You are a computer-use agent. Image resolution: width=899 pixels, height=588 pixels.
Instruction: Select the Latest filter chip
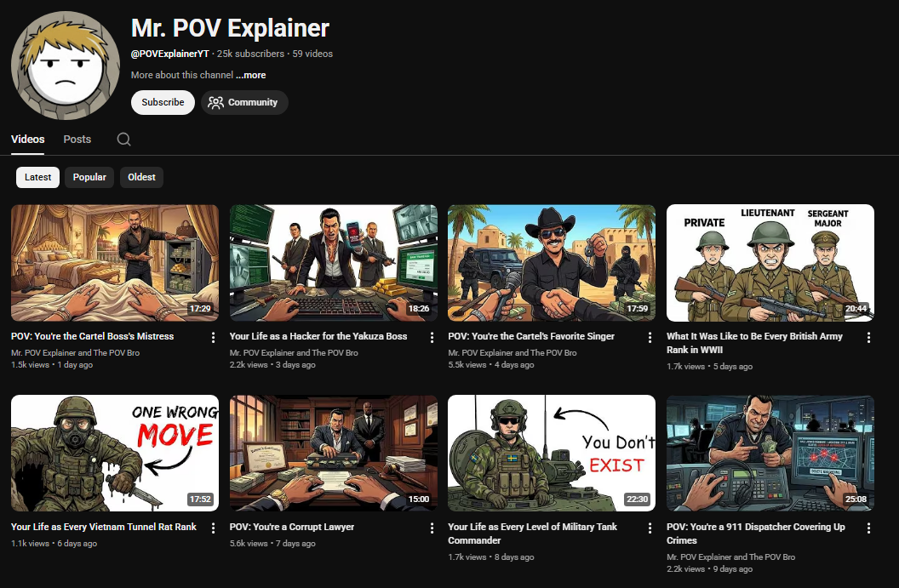[37, 177]
